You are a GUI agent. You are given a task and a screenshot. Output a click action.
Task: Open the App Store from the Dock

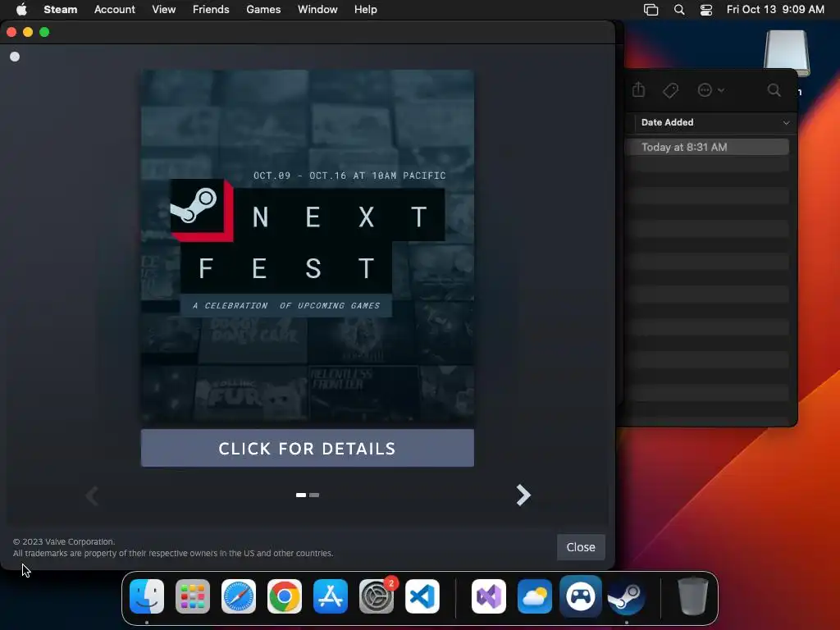pos(331,596)
